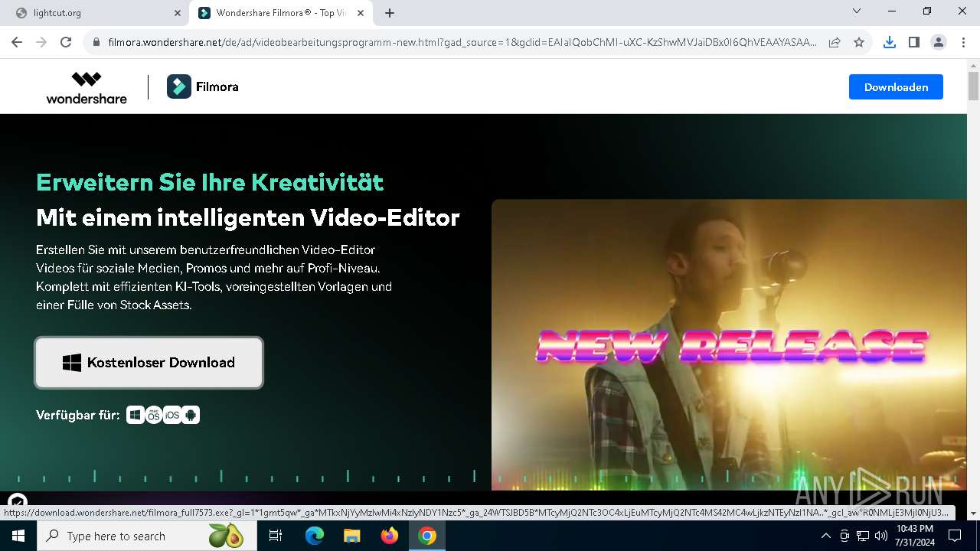The width and height of the screenshot is (980, 551).
Task: Click the Windows platform icon
Action: click(136, 415)
